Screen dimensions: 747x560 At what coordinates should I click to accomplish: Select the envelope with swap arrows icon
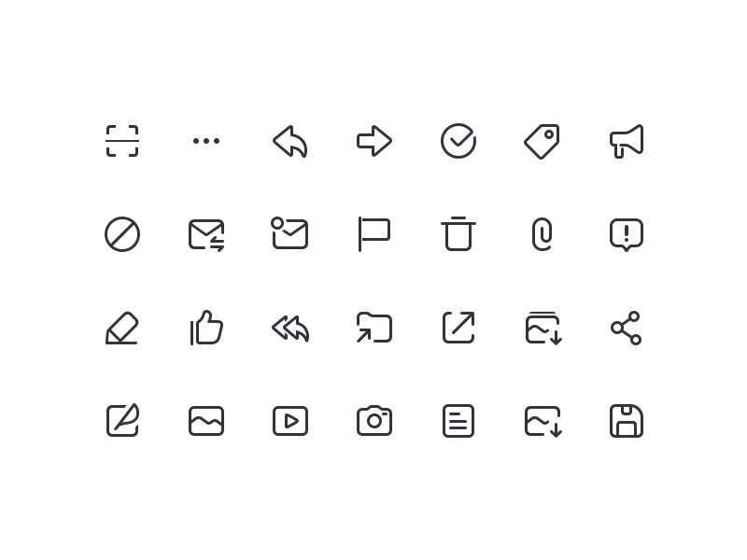206,235
